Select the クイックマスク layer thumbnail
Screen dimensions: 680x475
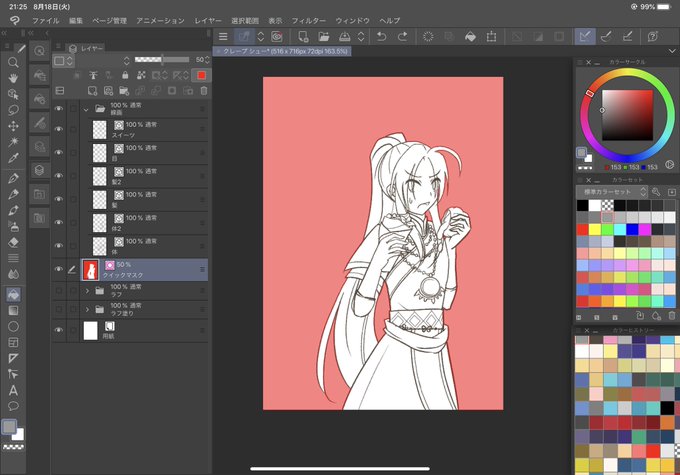coord(91,269)
